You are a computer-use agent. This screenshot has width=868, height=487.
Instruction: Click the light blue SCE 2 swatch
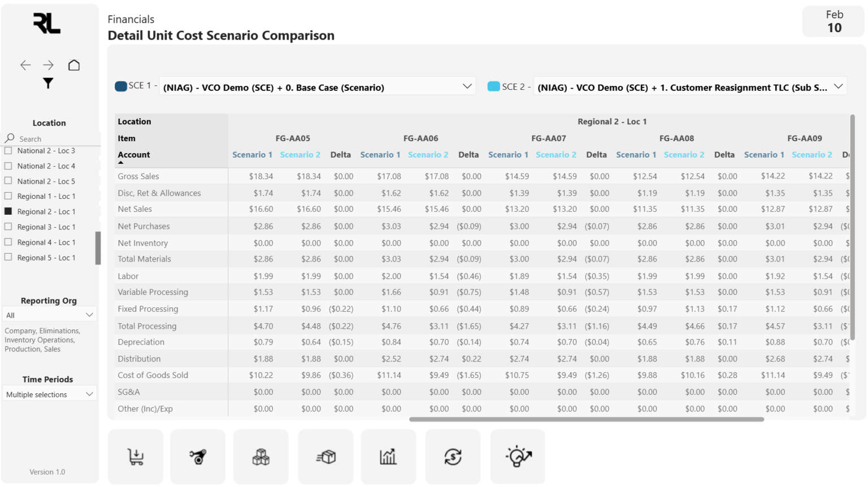pos(494,86)
